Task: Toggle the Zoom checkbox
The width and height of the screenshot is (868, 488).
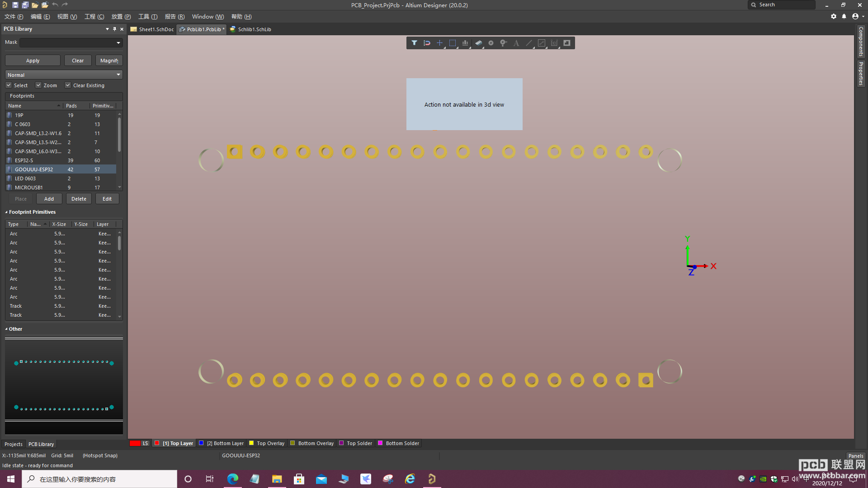Action: (38, 85)
